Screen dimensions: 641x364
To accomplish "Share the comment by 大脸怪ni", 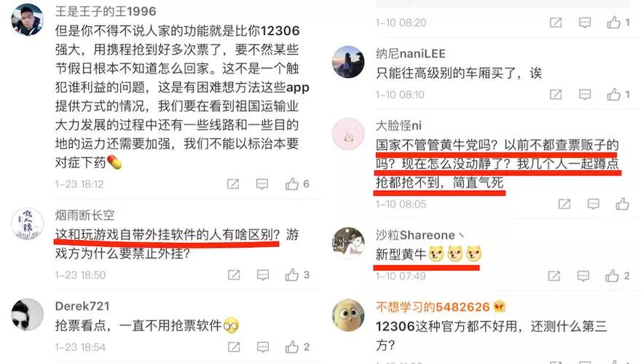I will coord(564,204).
